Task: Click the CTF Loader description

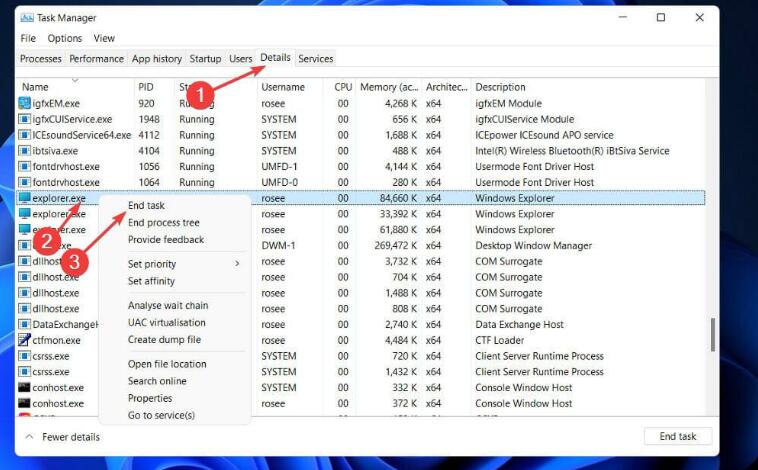Action: click(500, 340)
